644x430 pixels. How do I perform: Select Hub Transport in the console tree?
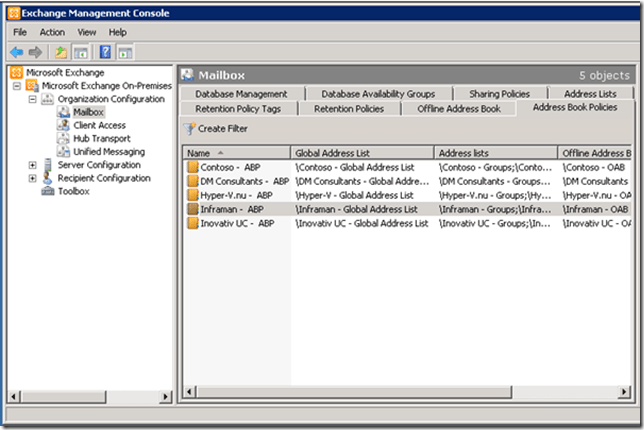point(100,139)
